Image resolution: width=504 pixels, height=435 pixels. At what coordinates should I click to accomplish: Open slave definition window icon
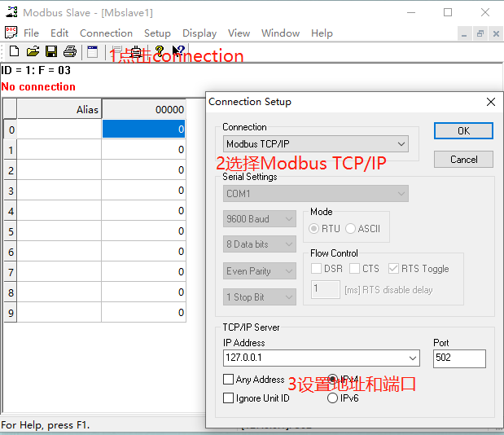click(93, 51)
